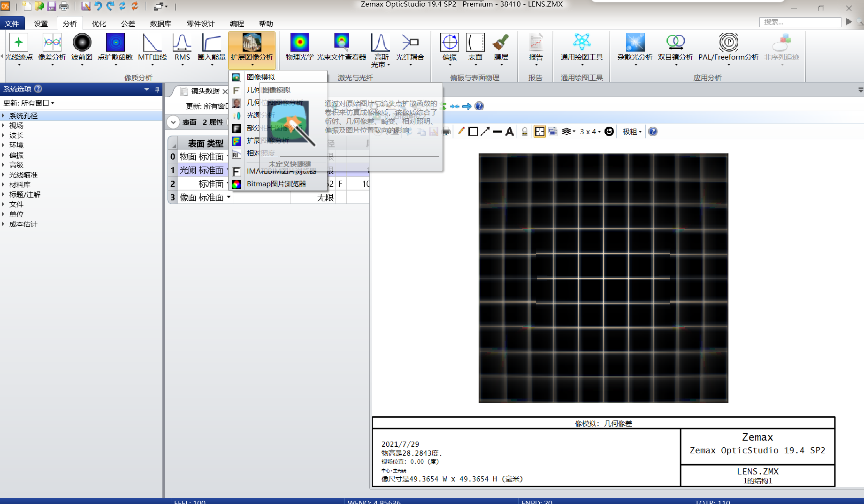This screenshot has width=864, height=504.
Task: Open the PAL/Freeform分析 tool
Action: click(728, 48)
